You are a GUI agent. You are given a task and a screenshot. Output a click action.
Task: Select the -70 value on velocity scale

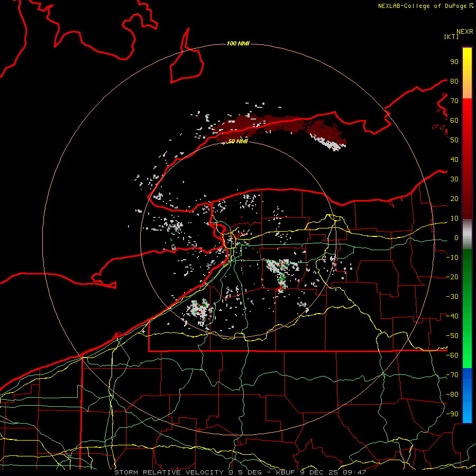tap(452, 375)
